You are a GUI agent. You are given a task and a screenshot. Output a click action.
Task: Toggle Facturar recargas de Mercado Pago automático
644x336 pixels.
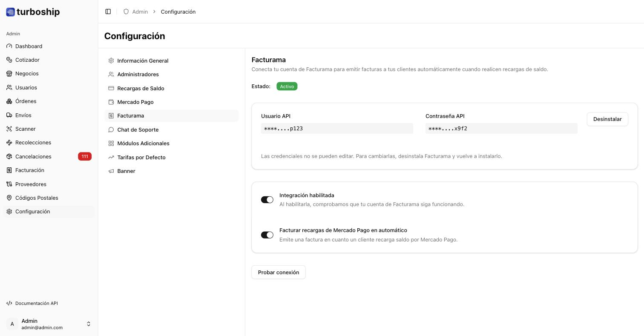tap(267, 235)
